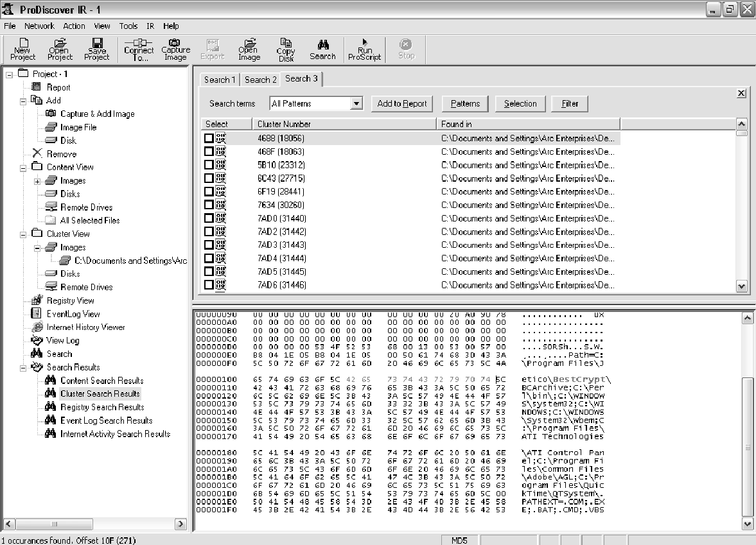
Task: Sort by the Cluster Number column header
Action: click(x=344, y=124)
